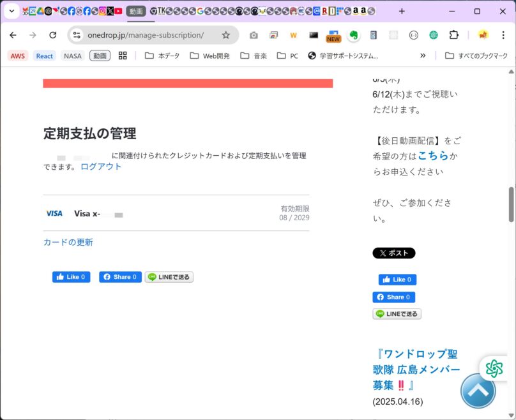This screenshot has width=516, height=420.
Task: Click the camera screenshot extension icon
Action: tap(254, 35)
